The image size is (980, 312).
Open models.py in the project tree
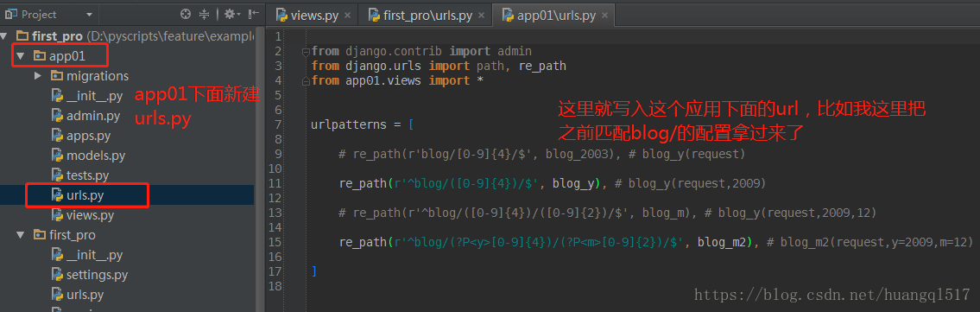tap(96, 156)
